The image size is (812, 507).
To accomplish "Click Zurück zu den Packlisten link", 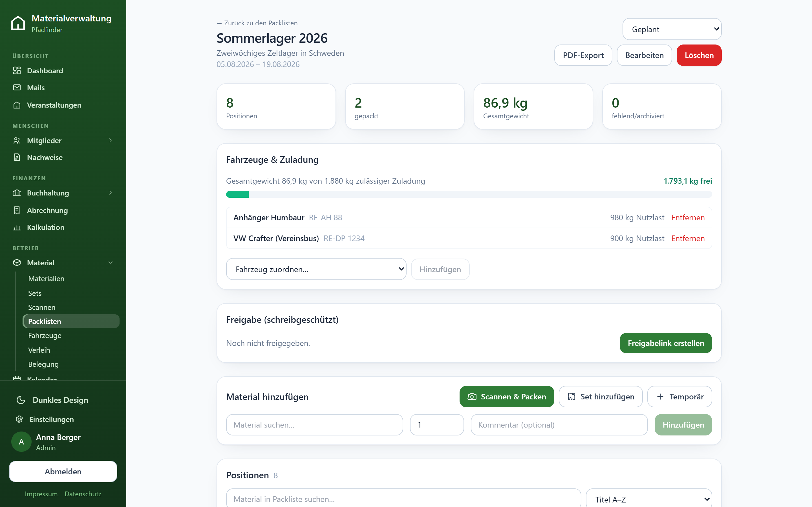I will pos(257,23).
